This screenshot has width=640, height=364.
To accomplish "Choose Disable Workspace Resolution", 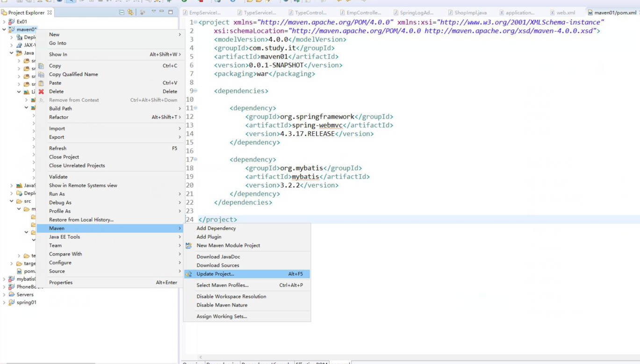I will (x=247, y=296).
